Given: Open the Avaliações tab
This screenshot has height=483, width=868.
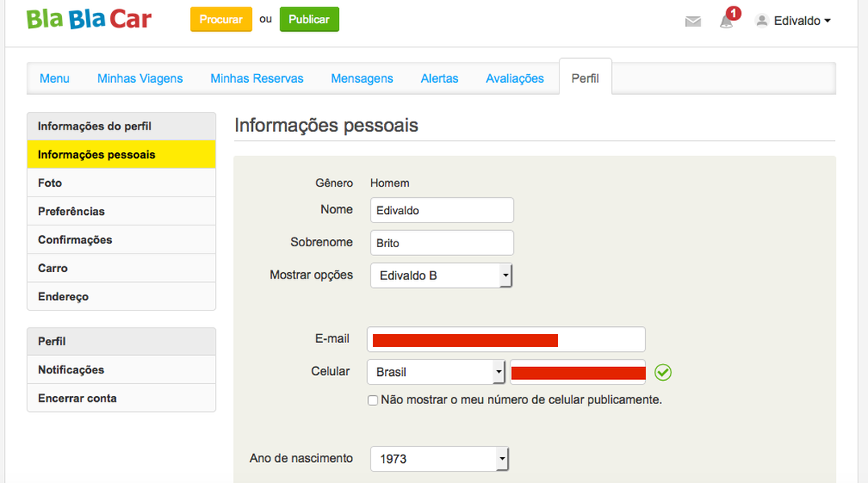Looking at the screenshot, I should tap(515, 79).
